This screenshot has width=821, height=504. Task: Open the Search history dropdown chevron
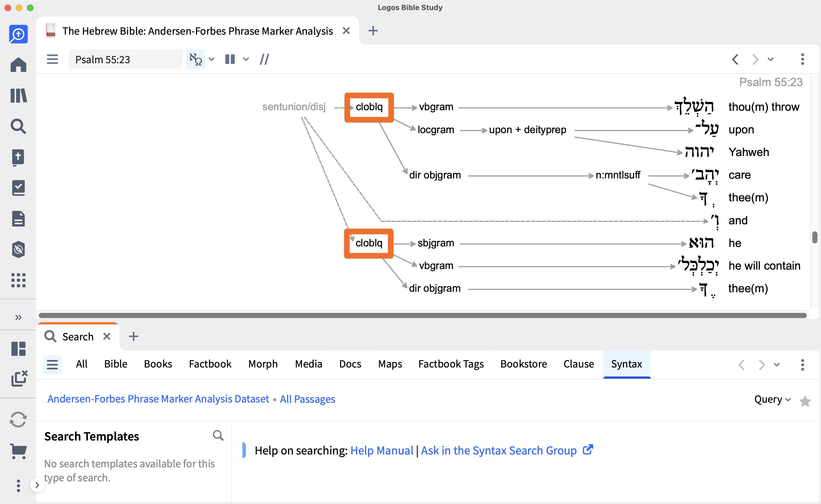coord(777,365)
